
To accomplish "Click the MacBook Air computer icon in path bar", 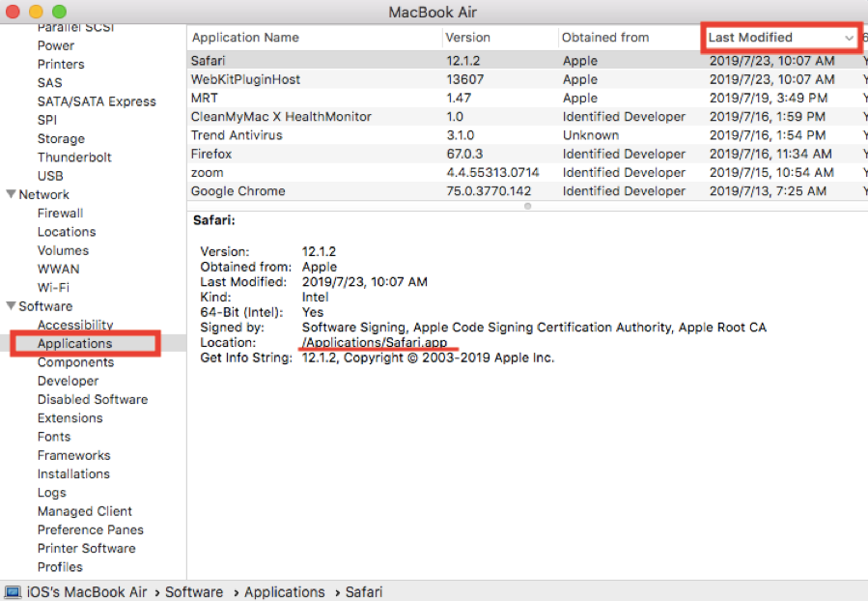I will click(14, 591).
